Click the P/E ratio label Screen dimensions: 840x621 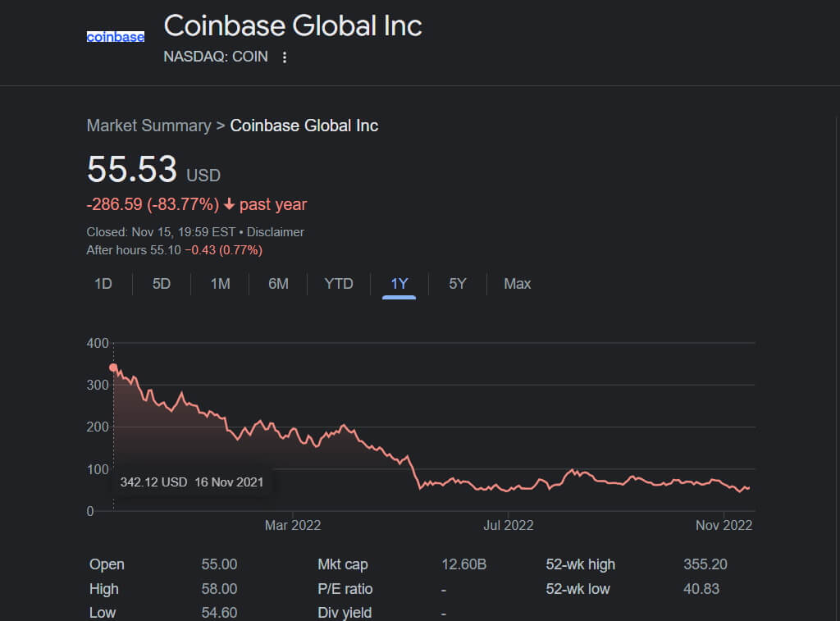345,589
